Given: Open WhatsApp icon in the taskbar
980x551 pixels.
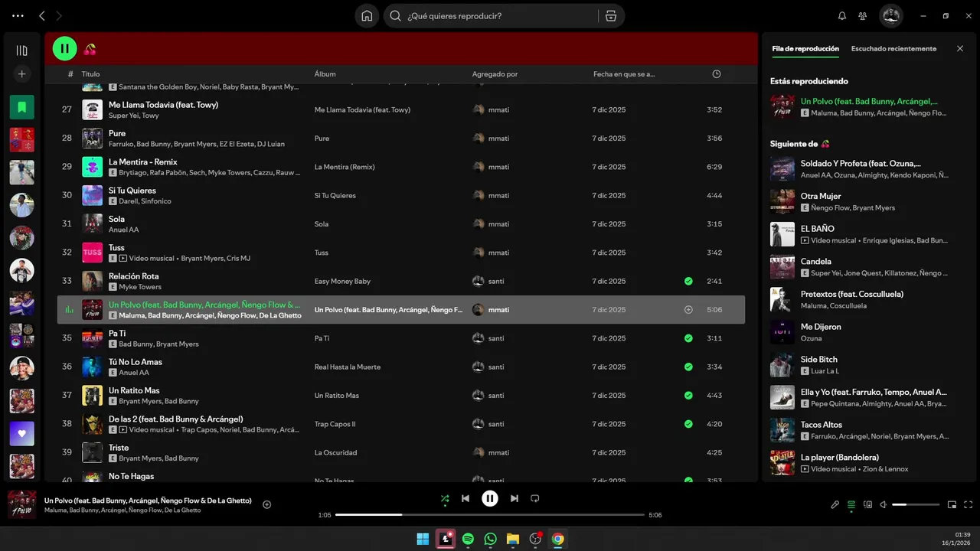Looking at the screenshot, I should (x=490, y=539).
